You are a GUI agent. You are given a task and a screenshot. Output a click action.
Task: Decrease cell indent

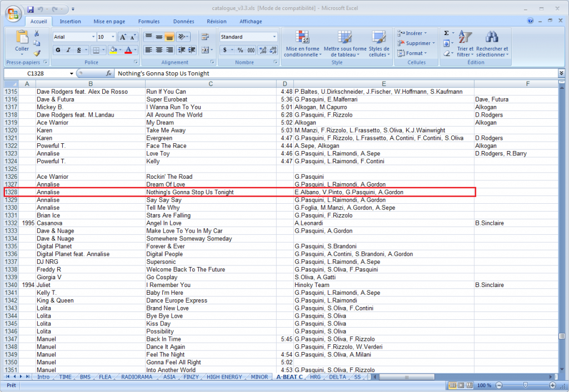coord(182,49)
